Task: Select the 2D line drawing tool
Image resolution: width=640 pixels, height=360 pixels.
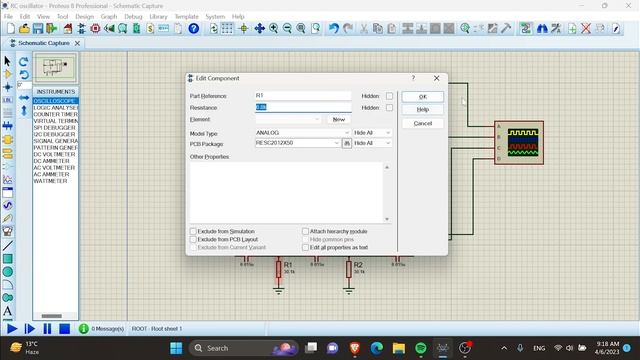Action: click(7, 245)
